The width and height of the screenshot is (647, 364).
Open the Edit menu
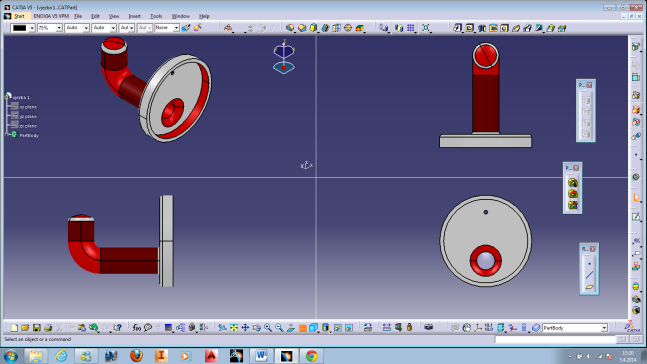click(x=95, y=16)
